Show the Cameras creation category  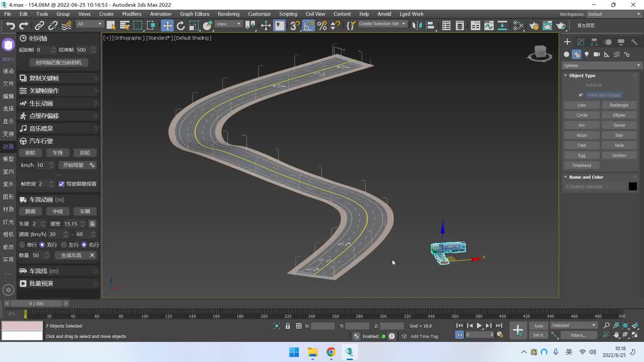point(597,54)
